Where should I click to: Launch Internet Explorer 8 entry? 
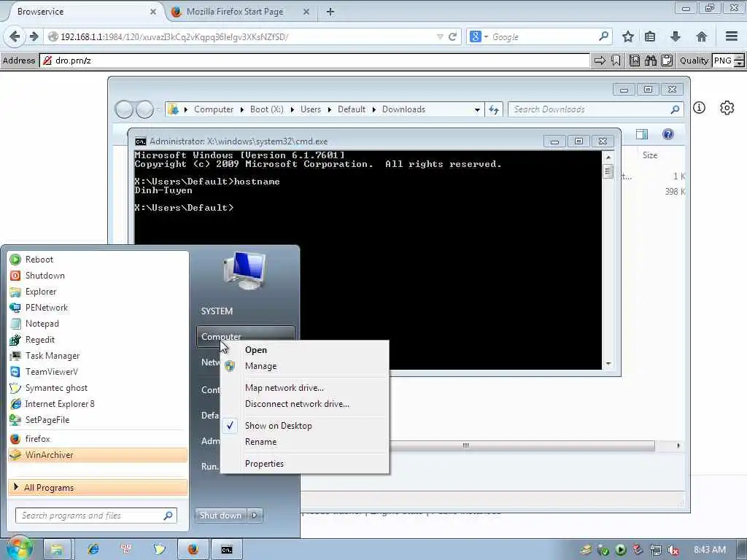coord(60,404)
